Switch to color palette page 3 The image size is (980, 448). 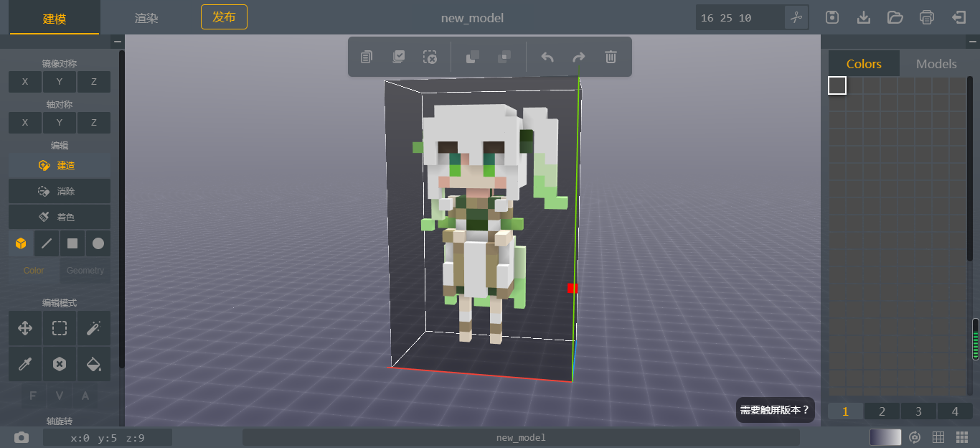(918, 411)
